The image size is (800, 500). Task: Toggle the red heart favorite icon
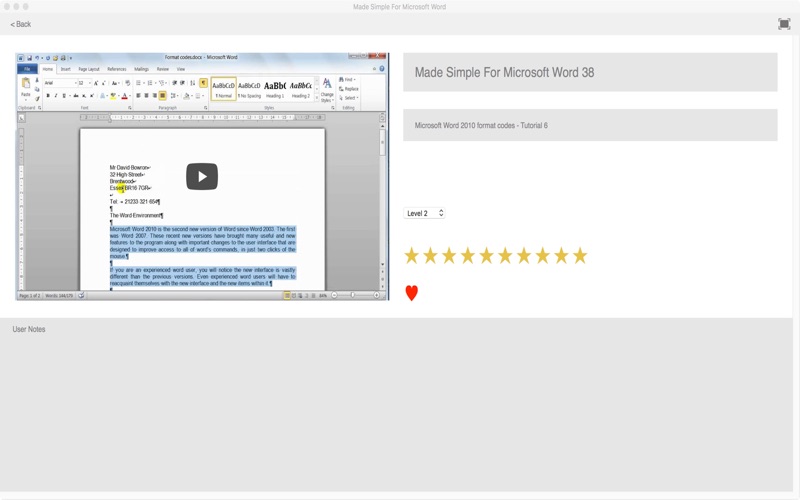[x=412, y=293]
